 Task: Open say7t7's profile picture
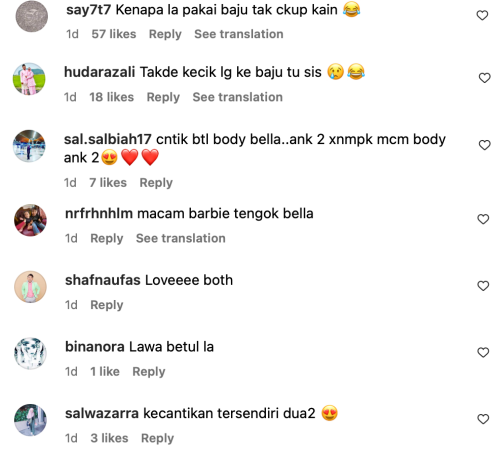coord(32,16)
